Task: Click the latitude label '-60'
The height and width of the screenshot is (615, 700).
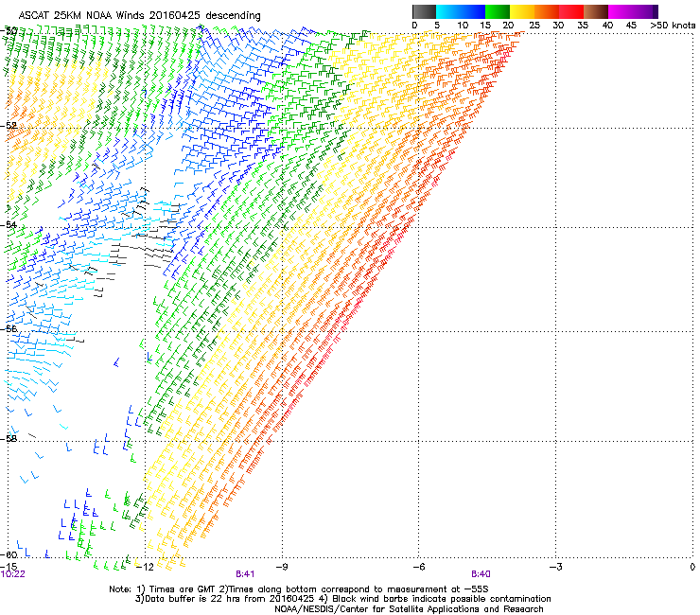Action: [x=9, y=554]
